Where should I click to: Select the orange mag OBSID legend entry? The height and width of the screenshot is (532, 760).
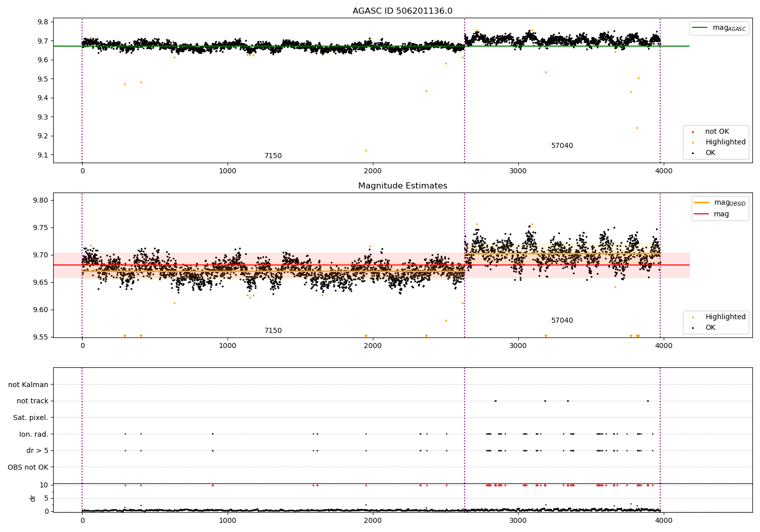pyautogui.click(x=719, y=203)
